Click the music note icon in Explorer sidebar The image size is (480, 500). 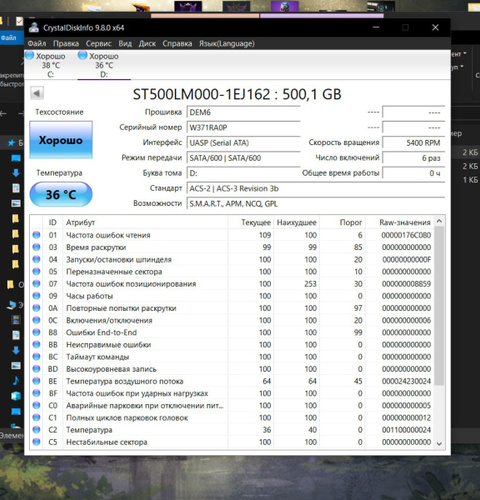(x=16, y=381)
